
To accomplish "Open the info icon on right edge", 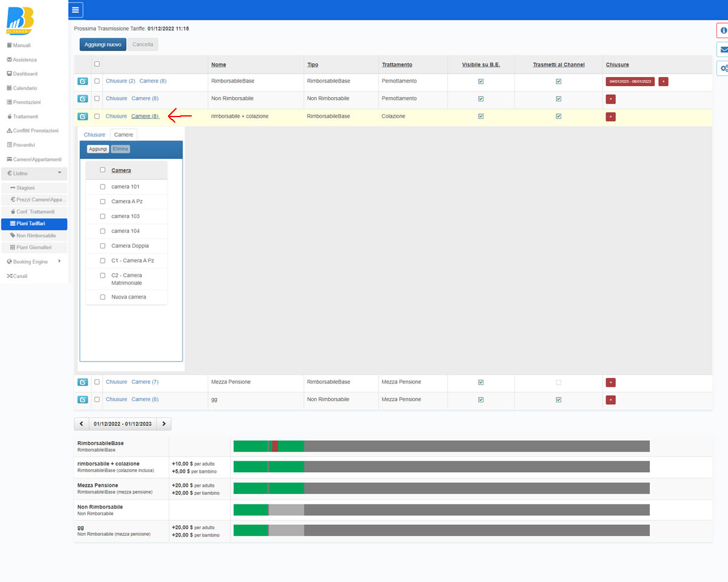I will click(x=723, y=30).
